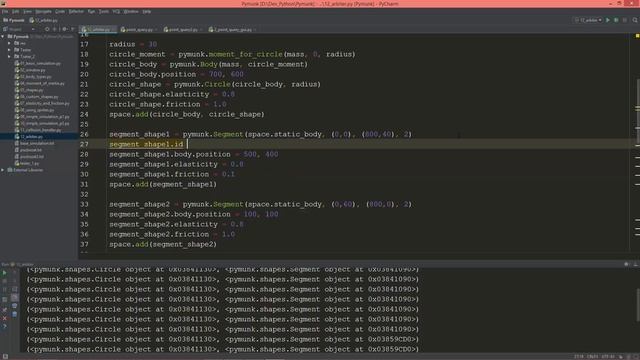
Task: Click line number 26 in the gutter
Action: [x=84, y=134]
